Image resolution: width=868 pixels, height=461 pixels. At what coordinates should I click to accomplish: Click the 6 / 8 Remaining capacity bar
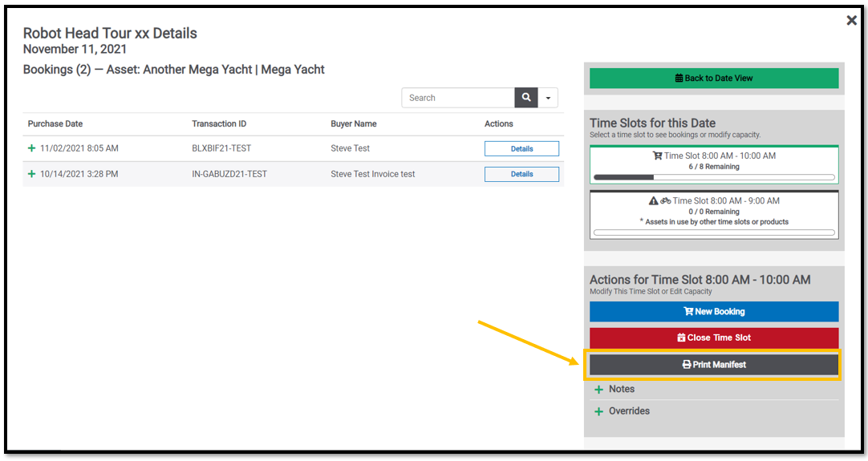(x=714, y=177)
